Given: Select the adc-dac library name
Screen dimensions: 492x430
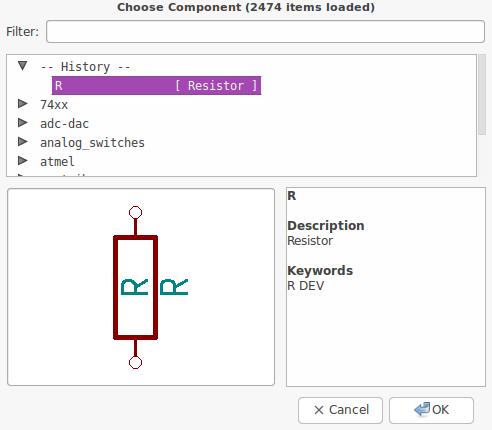Looking at the screenshot, I should point(64,124).
